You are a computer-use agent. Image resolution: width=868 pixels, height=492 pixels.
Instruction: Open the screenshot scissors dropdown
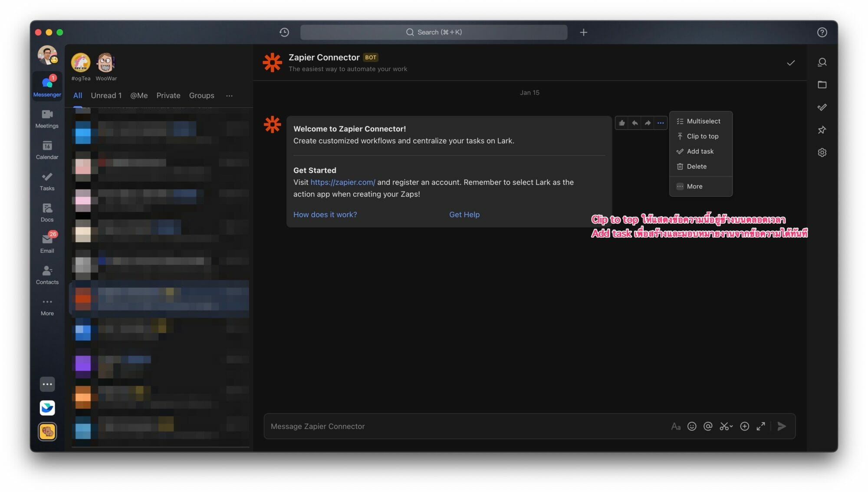tap(726, 426)
